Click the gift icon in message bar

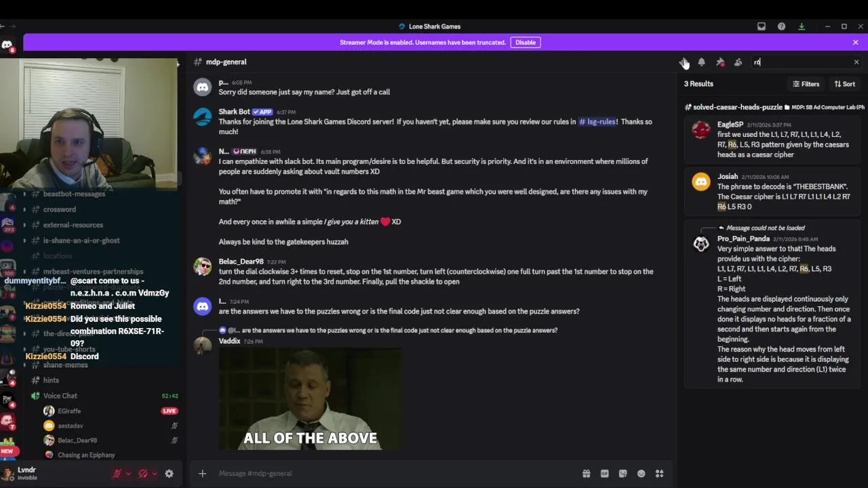[586, 474]
